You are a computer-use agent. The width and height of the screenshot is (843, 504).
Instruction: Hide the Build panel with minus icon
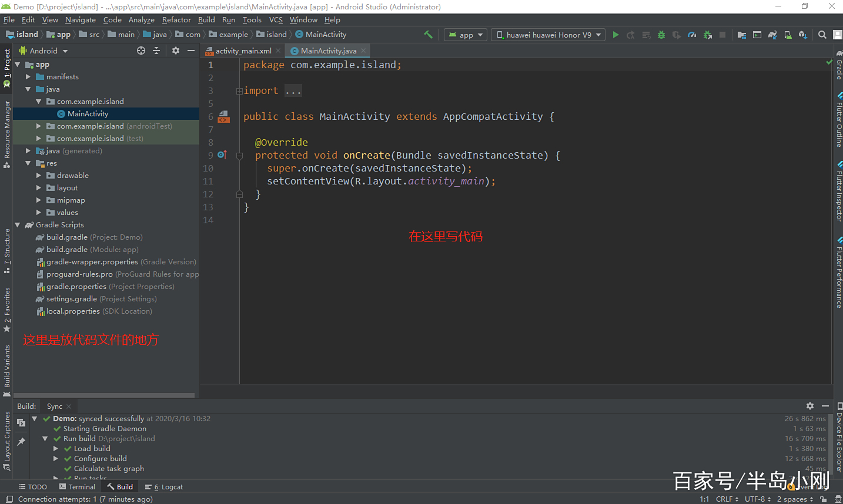click(x=825, y=406)
